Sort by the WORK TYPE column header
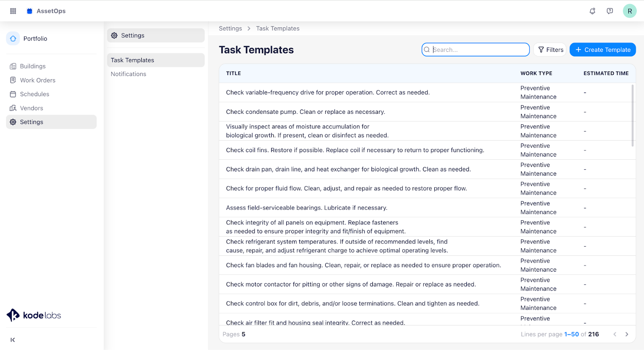Image resolution: width=644 pixels, height=350 pixels. [x=536, y=74]
